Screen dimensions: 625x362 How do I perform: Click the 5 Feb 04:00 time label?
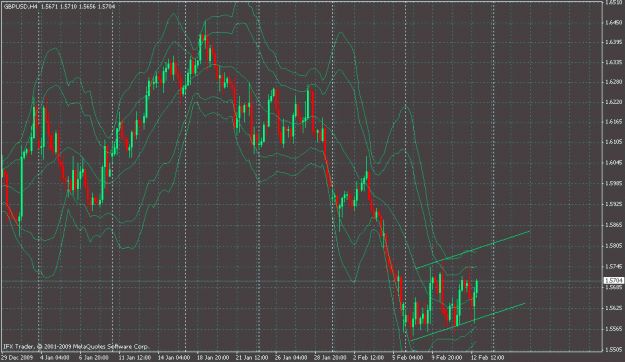point(408,357)
